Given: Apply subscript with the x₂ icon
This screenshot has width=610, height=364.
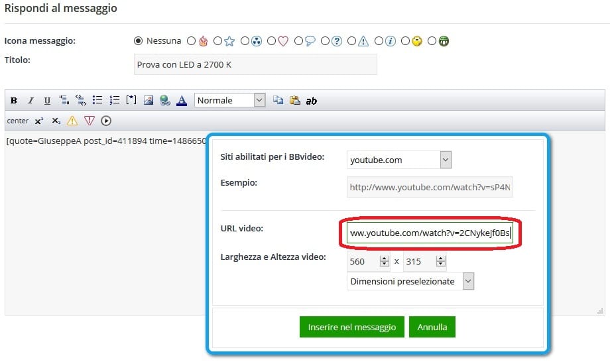Looking at the screenshot, I should [x=56, y=121].
